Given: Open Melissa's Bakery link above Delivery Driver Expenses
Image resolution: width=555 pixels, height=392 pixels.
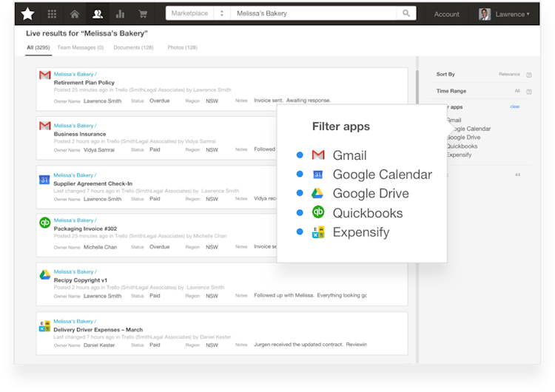Looking at the screenshot, I should tap(75, 321).
